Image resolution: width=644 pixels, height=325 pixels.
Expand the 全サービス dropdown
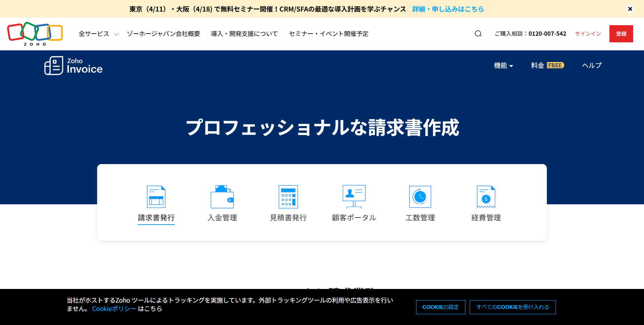[x=99, y=34]
